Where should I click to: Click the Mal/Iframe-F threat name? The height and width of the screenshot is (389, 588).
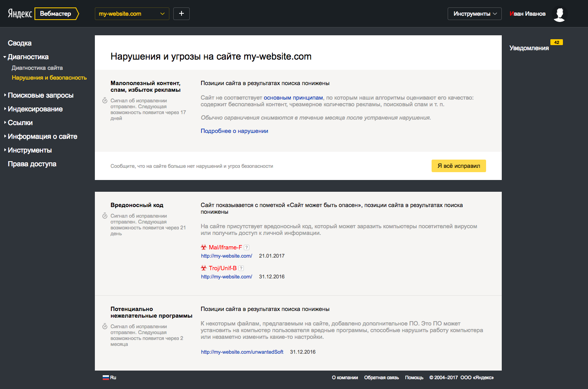click(225, 247)
